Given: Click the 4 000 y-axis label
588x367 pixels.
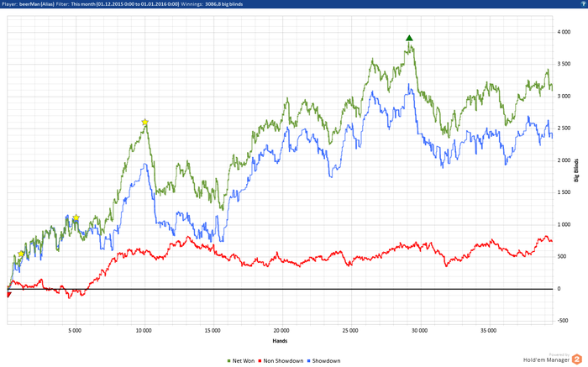Looking at the screenshot, I should pos(564,32).
